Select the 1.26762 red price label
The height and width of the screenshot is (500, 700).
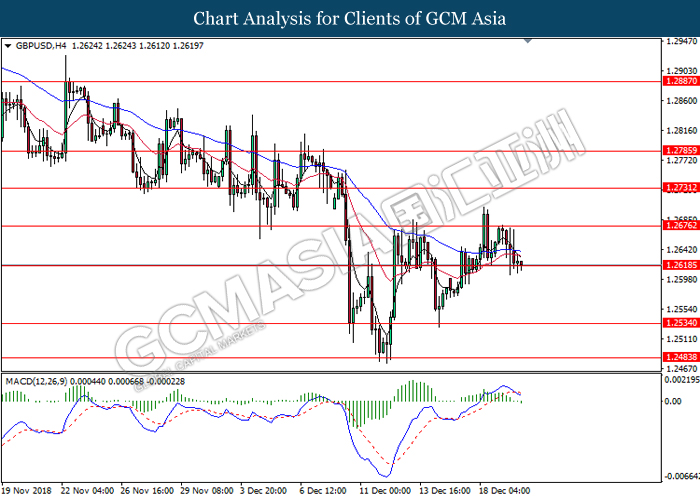point(680,225)
